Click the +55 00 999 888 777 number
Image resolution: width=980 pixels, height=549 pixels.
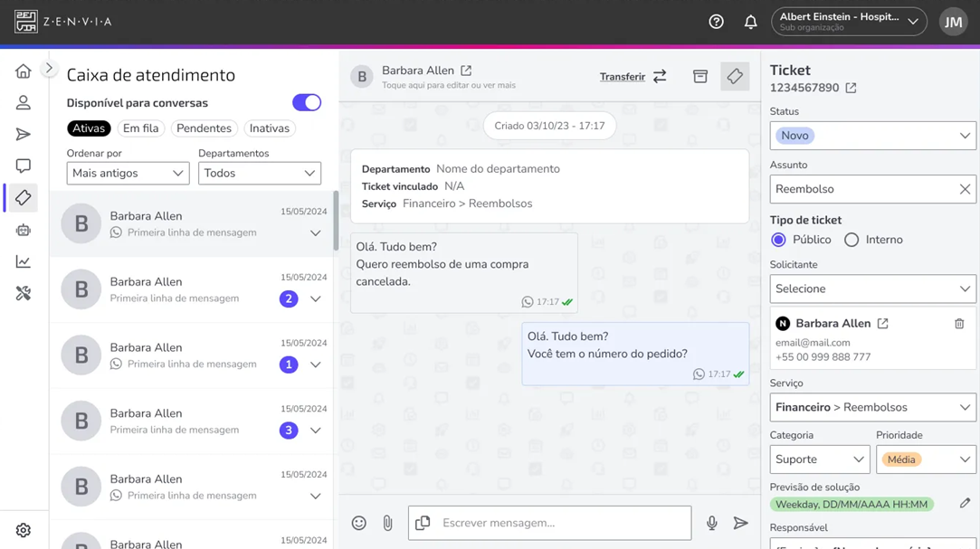[823, 356]
